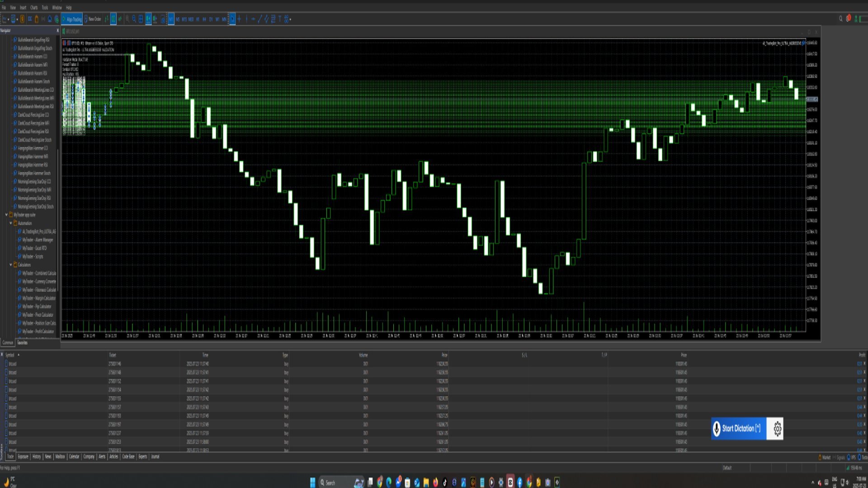Select the Fibonacci retracement tool
Image resolution: width=868 pixels, height=488 pixels.
point(273,19)
